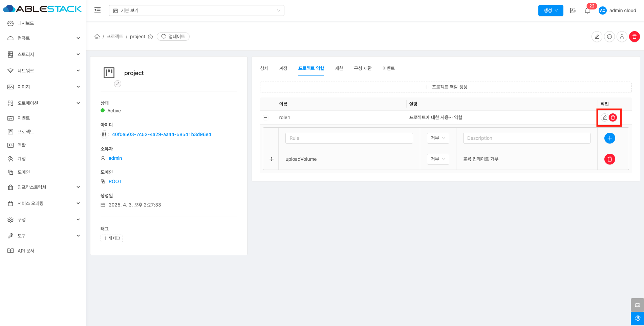
Task: Click the drag handle beside uploadVolume
Action: [272, 159]
